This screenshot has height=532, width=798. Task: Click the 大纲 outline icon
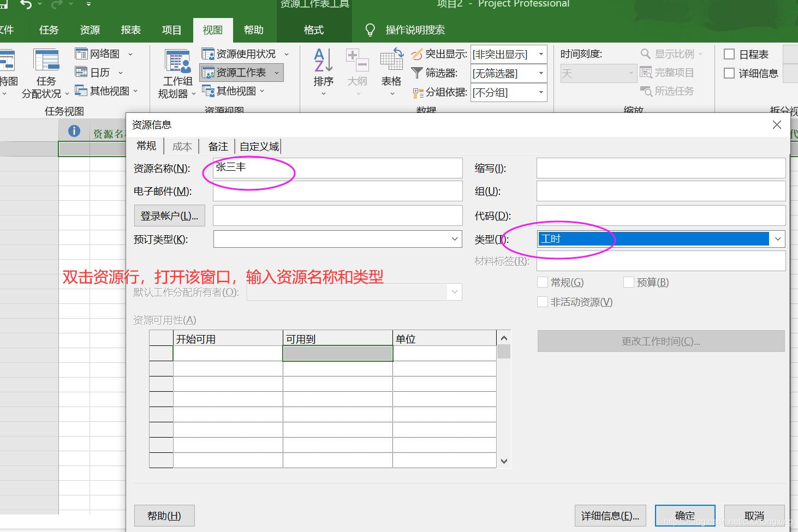click(358, 60)
